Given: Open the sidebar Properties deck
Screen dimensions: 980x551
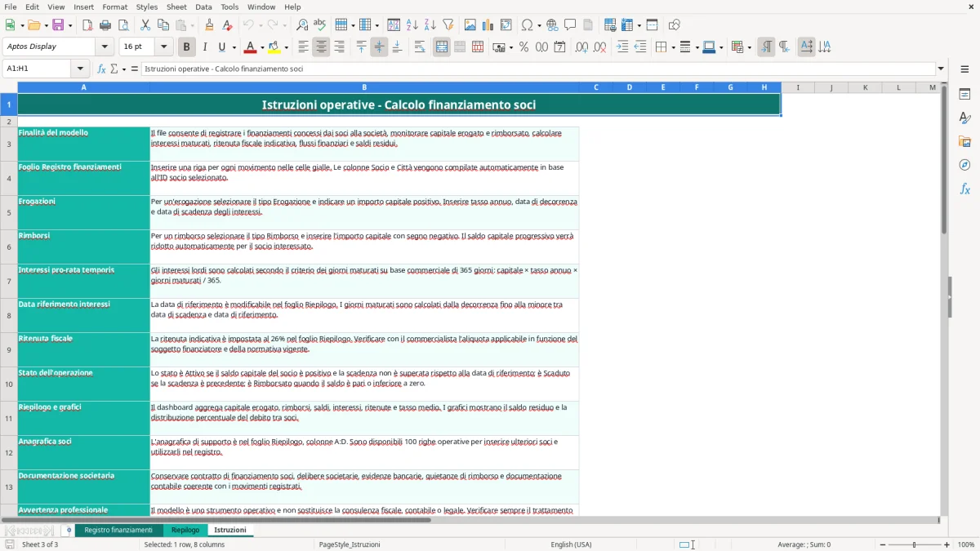Looking at the screenshot, I should pos(964,94).
